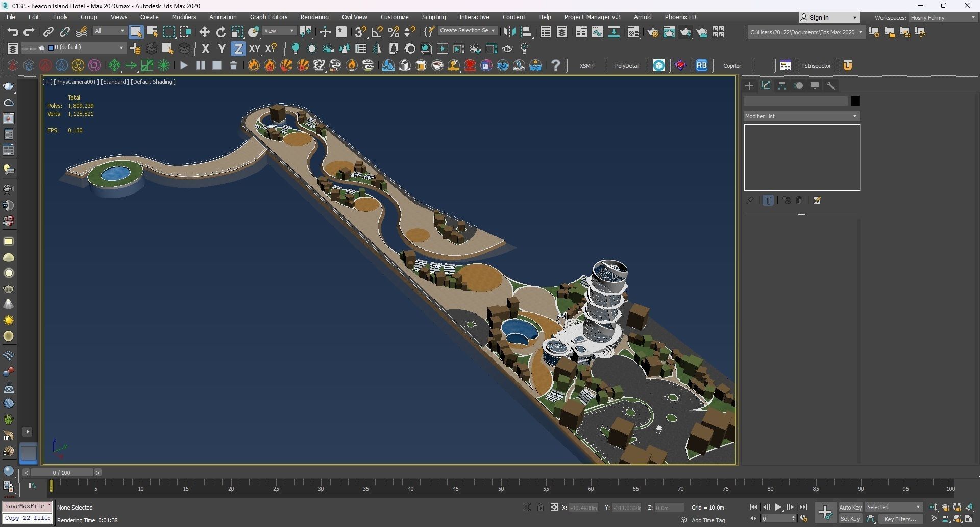Go to the end frame

tap(803, 508)
